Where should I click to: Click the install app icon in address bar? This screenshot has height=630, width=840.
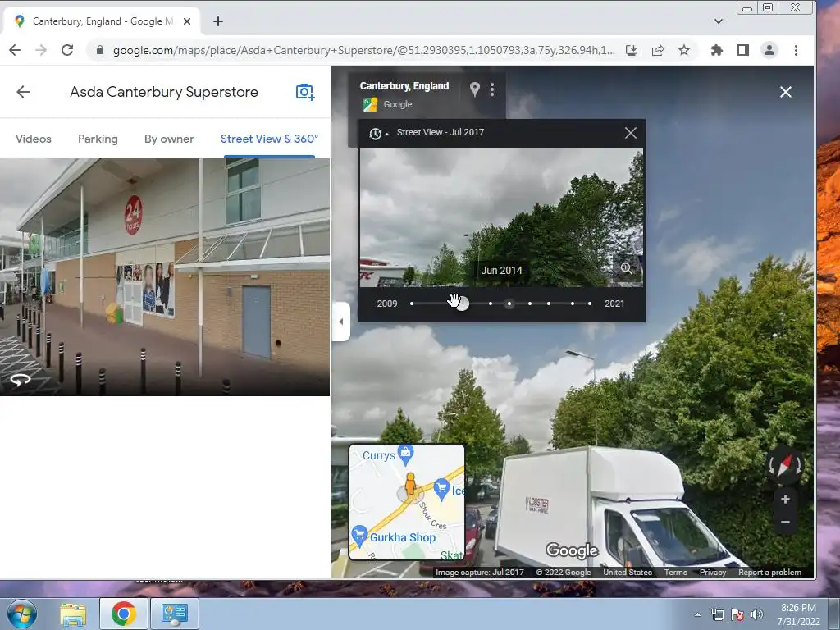coord(632,50)
